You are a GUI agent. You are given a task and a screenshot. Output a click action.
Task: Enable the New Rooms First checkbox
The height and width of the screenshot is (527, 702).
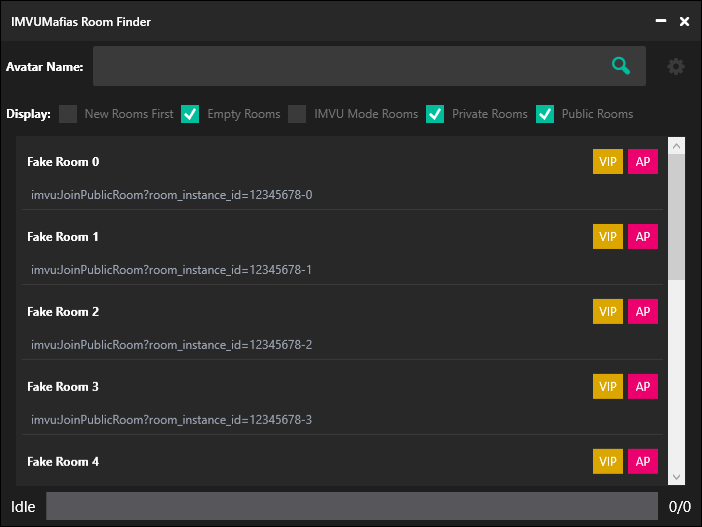(68, 114)
